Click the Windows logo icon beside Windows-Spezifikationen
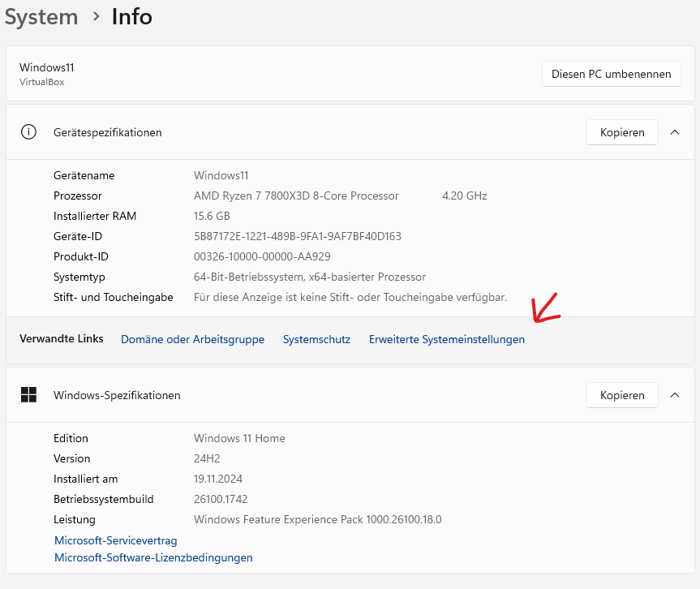Image resolution: width=700 pixels, height=589 pixels. point(28,395)
